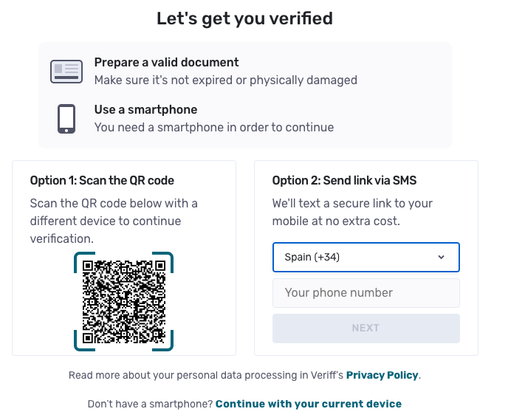Click the "Read more about your personal data" text
The width and height of the screenshot is (508, 420).
pyautogui.click(x=206, y=375)
